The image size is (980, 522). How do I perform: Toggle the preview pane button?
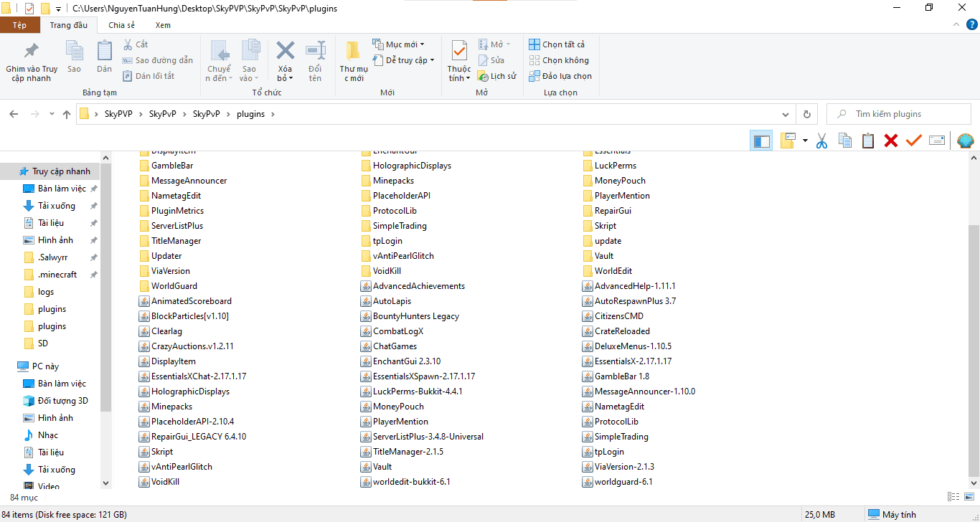coord(761,141)
